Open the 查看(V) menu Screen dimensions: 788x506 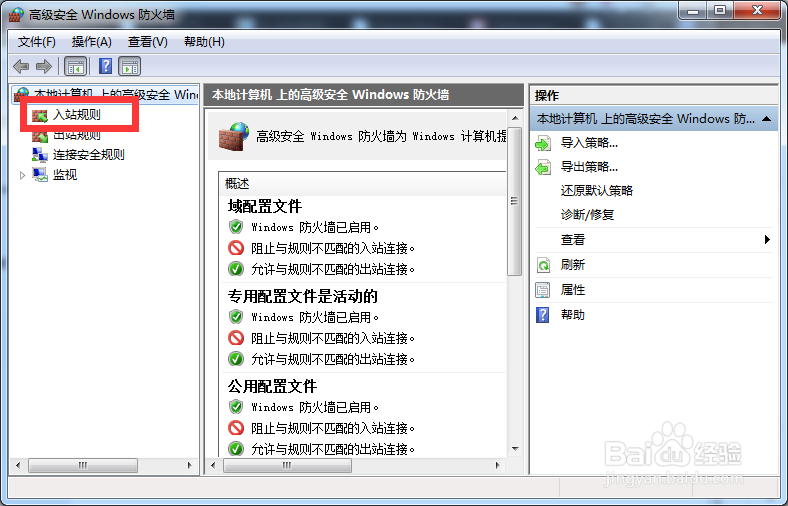(x=147, y=42)
